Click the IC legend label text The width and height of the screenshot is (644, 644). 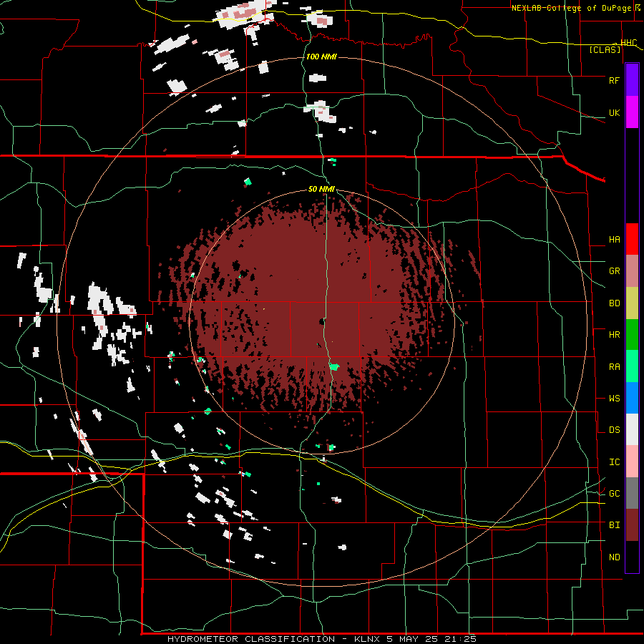614,462
